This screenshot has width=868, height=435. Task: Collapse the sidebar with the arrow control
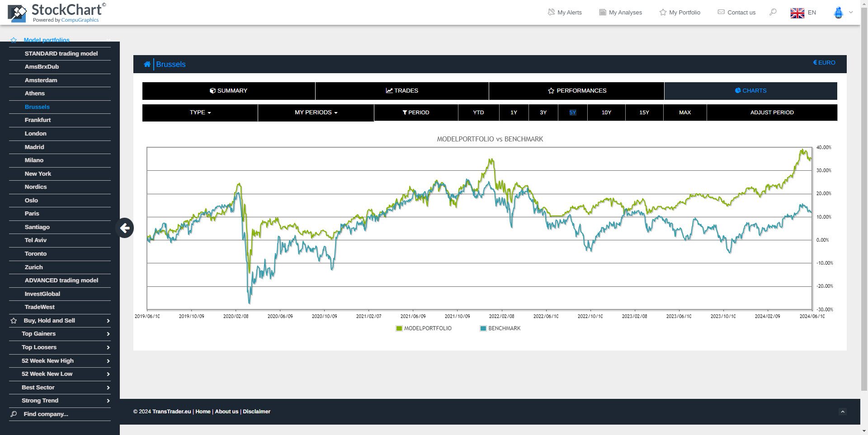[x=125, y=228]
